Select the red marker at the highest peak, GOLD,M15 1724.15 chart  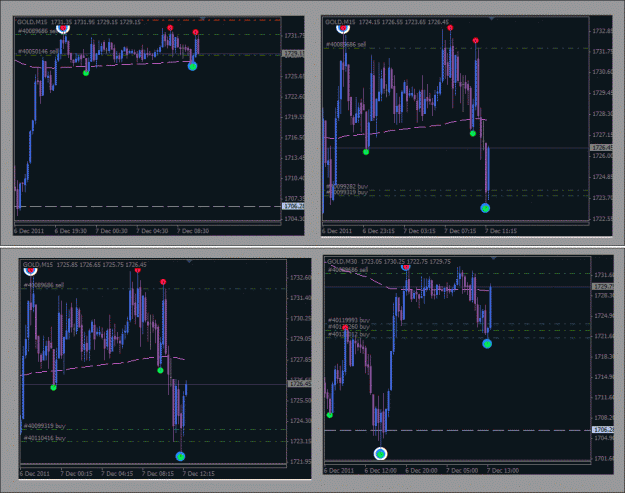point(450,28)
